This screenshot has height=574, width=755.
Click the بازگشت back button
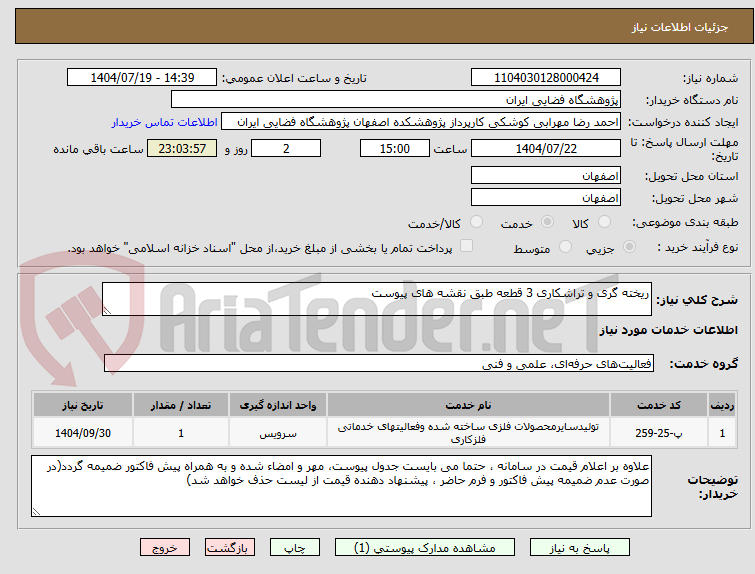pos(230,548)
